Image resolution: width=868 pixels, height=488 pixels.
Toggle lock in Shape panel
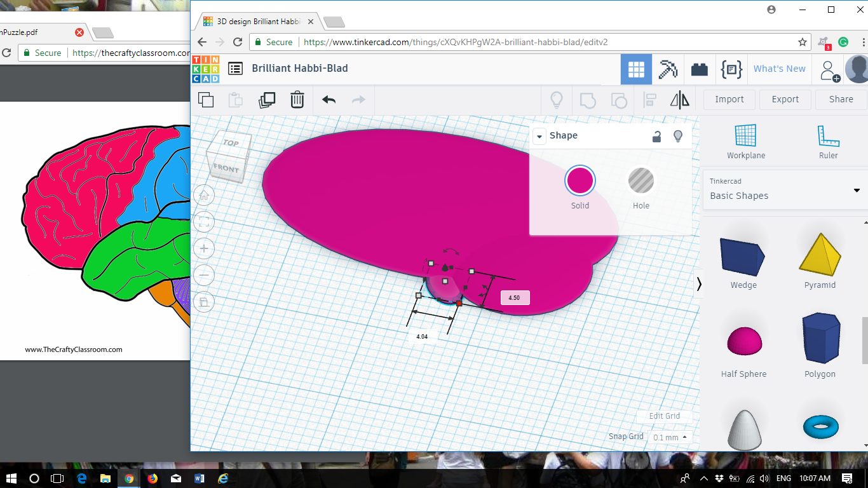coord(657,136)
